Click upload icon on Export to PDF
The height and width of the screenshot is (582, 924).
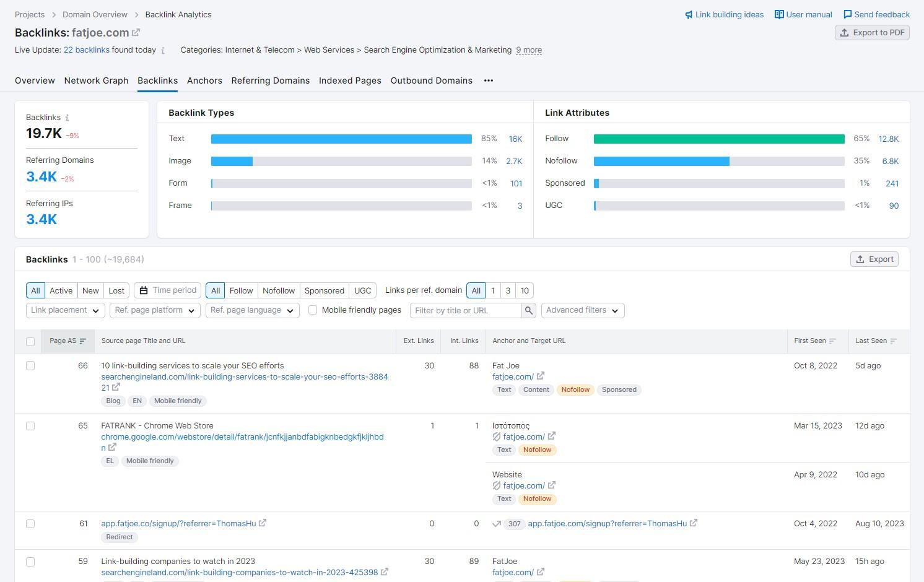tap(844, 33)
